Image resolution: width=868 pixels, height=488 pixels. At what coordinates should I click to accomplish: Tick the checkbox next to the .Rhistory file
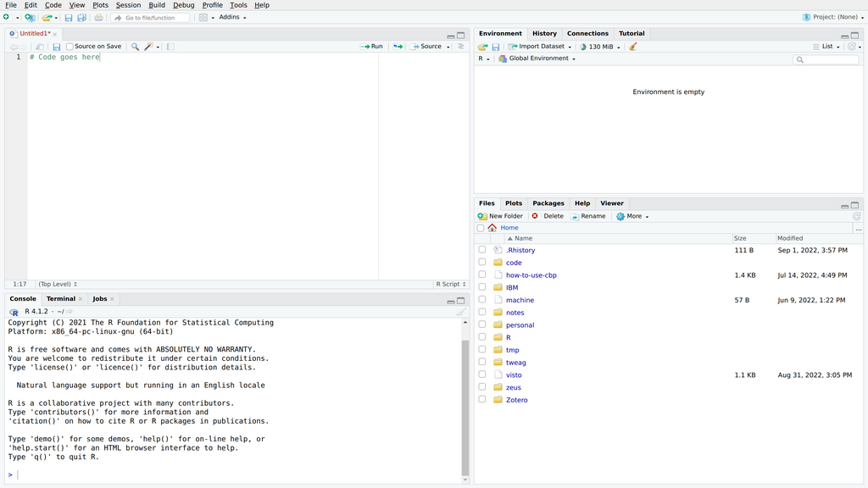coord(481,250)
